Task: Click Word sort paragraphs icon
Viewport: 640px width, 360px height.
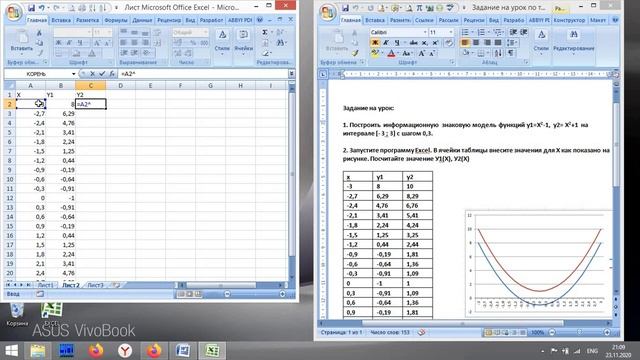Action: coord(498,53)
